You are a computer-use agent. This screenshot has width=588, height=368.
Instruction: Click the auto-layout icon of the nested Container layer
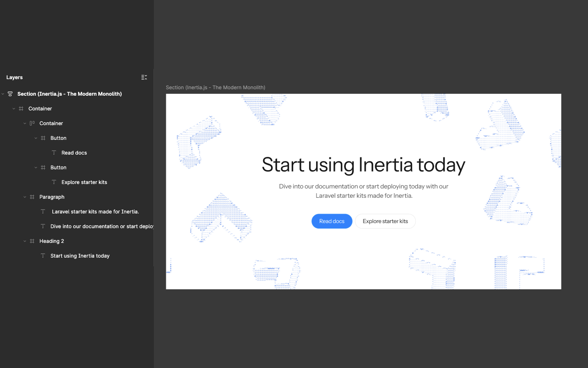pos(32,123)
